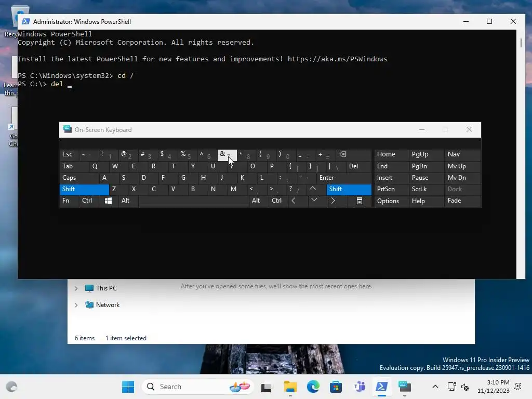Expand the This PC tree node
The height and width of the screenshot is (399, 532).
[76, 288]
